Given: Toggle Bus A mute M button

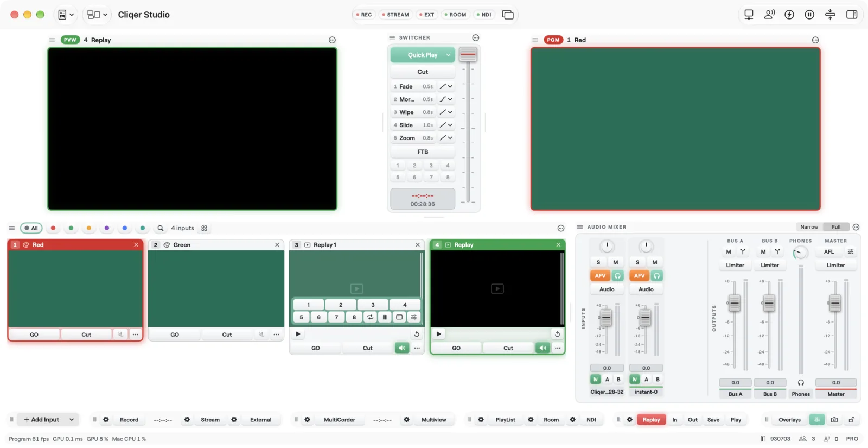Looking at the screenshot, I should (x=729, y=251).
